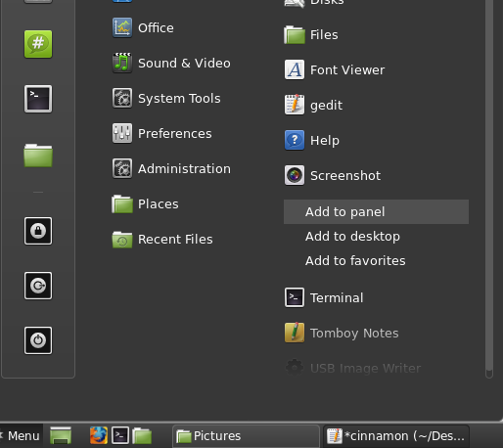Click the Show Desktop panel icon
This screenshot has width=503, height=448.
pos(61,435)
